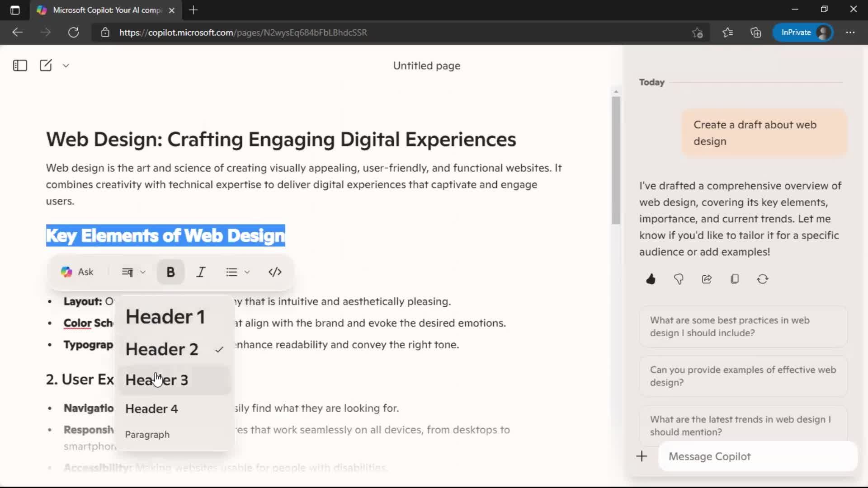
Task: Add this page to favorites star icon
Action: point(697,33)
